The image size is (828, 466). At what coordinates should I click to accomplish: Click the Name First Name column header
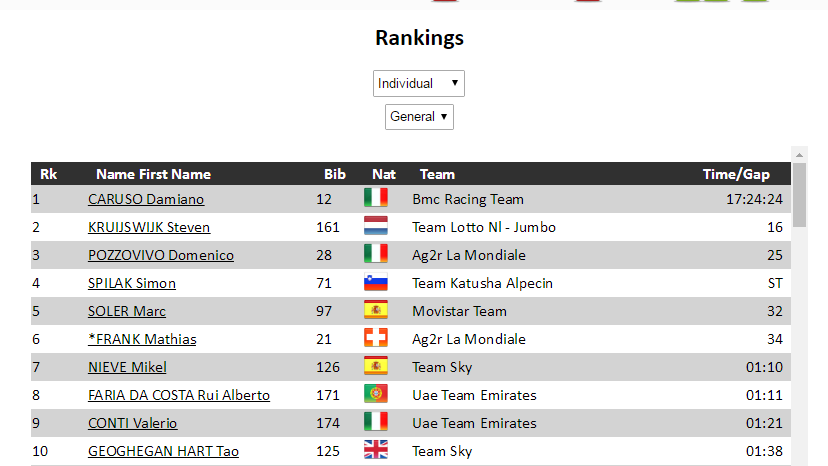click(x=153, y=174)
